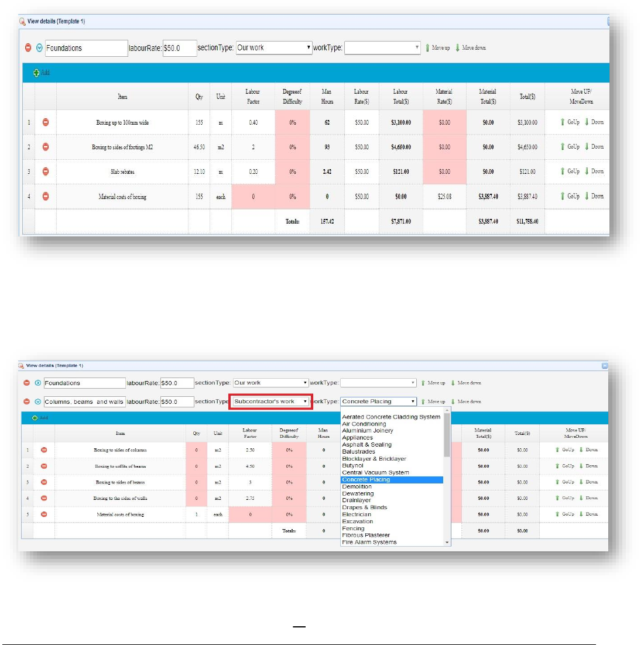Click GoUp arrow for 'Boxing up to 100mm wide'
This screenshot has width=644, height=645.
[570, 122]
